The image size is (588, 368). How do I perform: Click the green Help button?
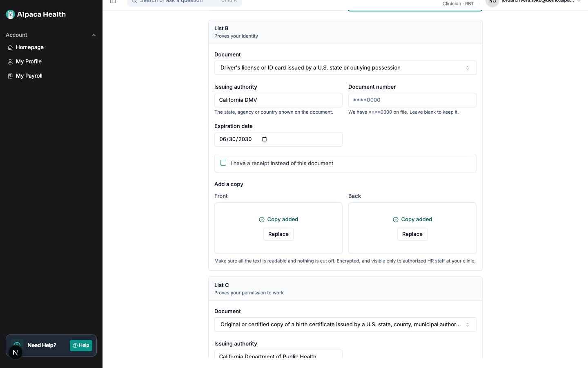tap(81, 346)
